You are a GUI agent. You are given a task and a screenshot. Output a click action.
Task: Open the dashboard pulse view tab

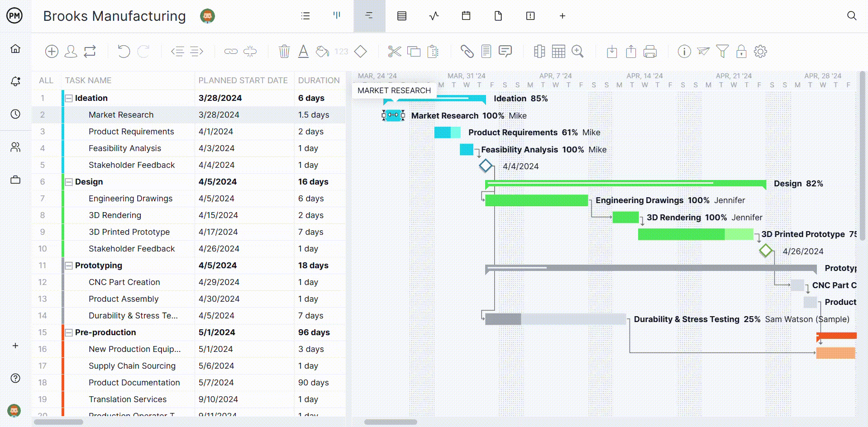click(x=434, y=16)
